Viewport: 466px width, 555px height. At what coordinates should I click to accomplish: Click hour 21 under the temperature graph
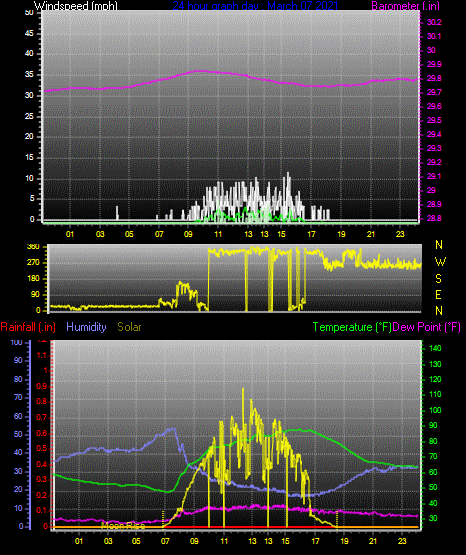tap(373, 541)
